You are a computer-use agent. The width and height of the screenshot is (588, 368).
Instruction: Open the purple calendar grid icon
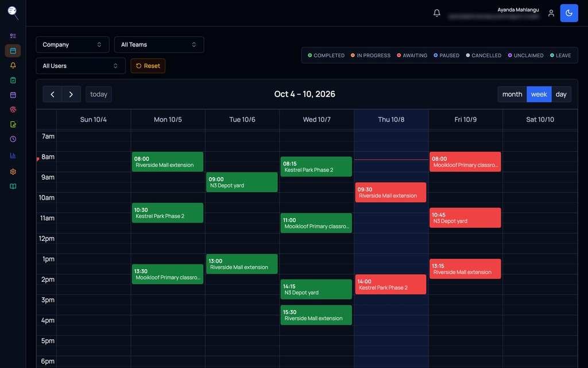tap(13, 95)
